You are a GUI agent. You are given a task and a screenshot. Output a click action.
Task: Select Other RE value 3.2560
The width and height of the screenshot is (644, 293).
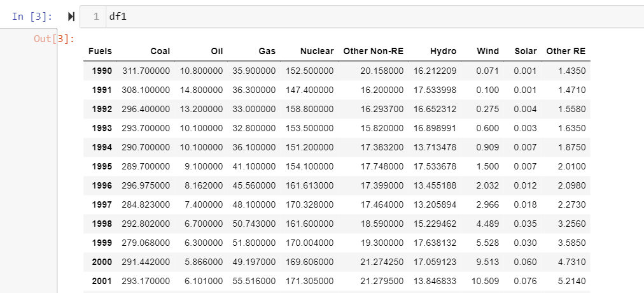pos(571,224)
